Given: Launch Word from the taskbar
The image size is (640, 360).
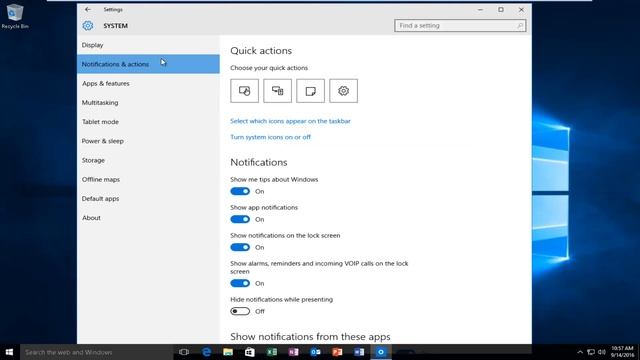Looking at the screenshot, I should [359, 352].
